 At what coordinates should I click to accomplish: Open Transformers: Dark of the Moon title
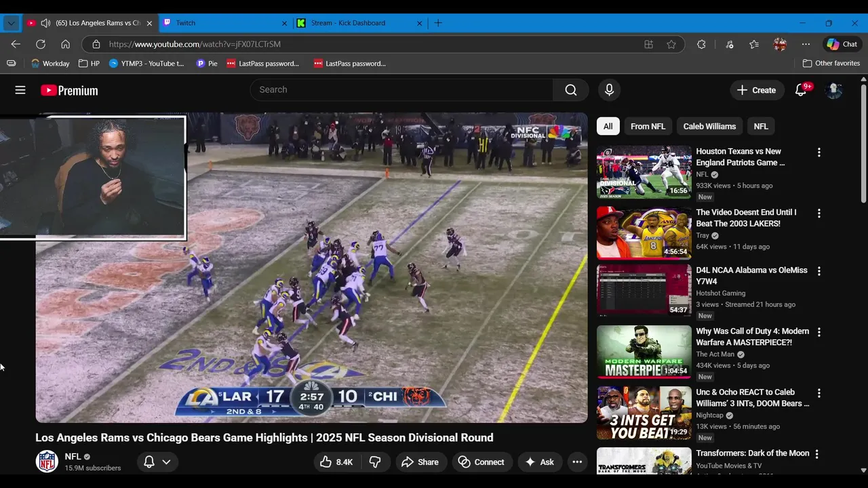(x=753, y=453)
